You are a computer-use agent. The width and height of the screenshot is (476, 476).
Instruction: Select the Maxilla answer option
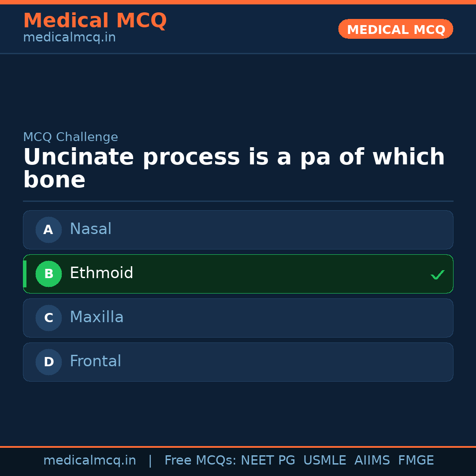coord(238,318)
